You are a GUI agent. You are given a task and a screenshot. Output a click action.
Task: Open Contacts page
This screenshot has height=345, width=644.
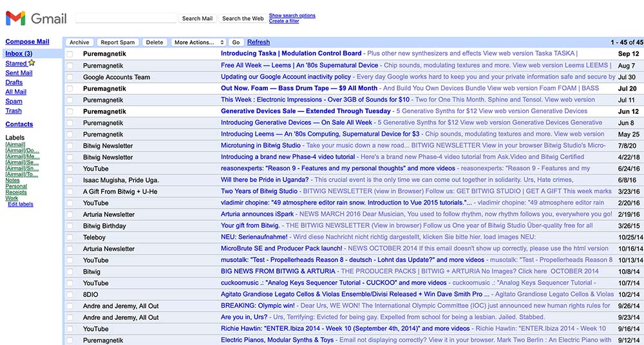click(19, 124)
